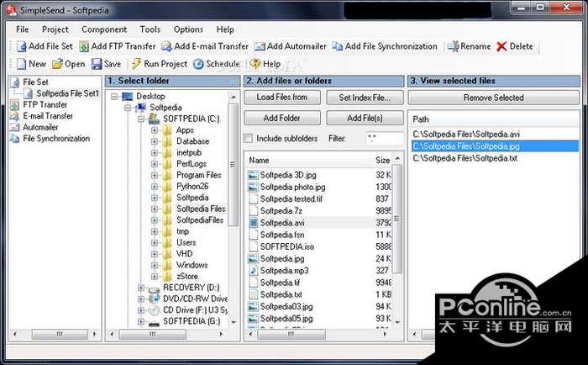Image resolution: width=588 pixels, height=365 pixels.
Task: Select Softpedia tested.tif file
Action: pyautogui.click(x=291, y=198)
